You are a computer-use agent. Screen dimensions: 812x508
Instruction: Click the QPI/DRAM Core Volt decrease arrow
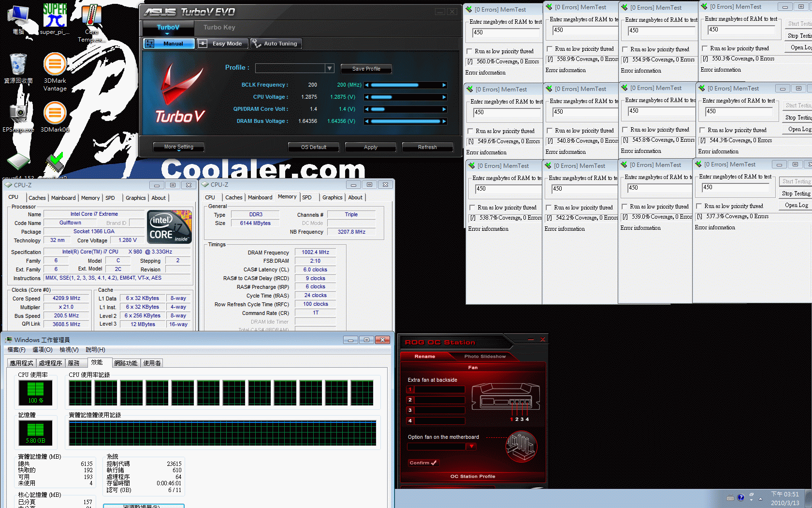click(367, 109)
